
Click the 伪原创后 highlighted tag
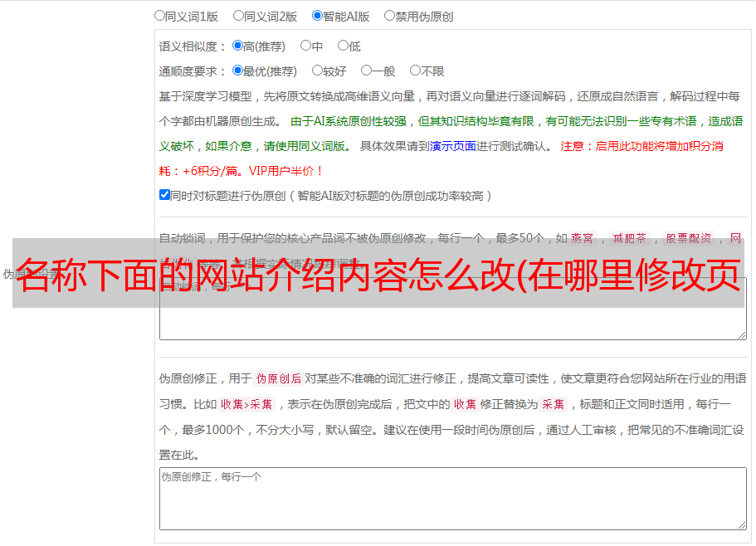279,378
